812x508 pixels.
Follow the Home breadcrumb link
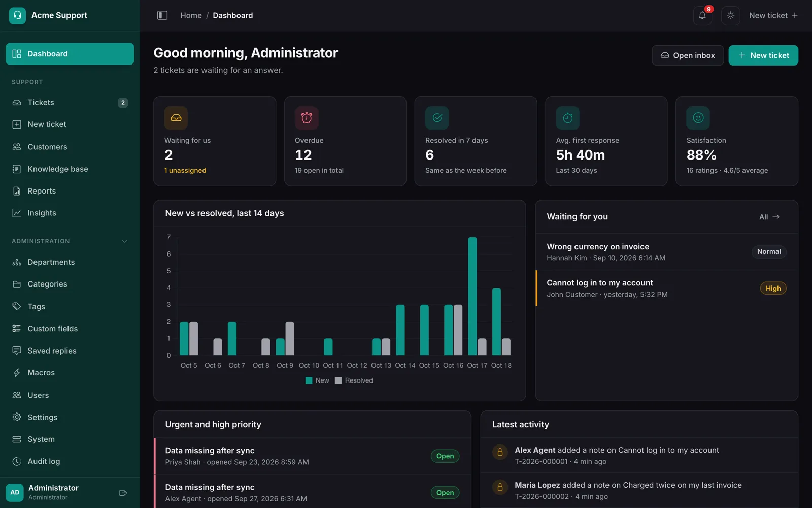pos(191,15)
